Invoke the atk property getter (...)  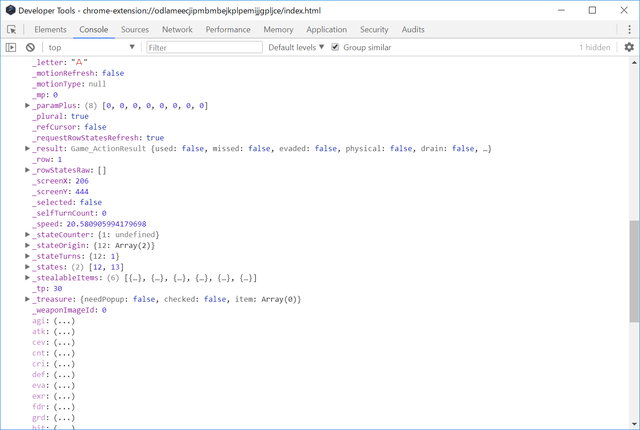pos(64,332)
